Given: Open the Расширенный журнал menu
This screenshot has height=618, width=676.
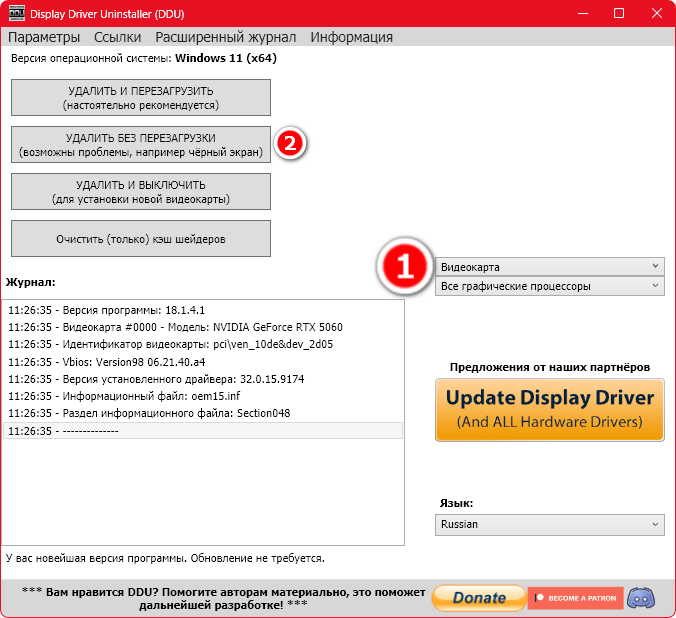Looking at the screenshot, I should (x=225, y=37).
